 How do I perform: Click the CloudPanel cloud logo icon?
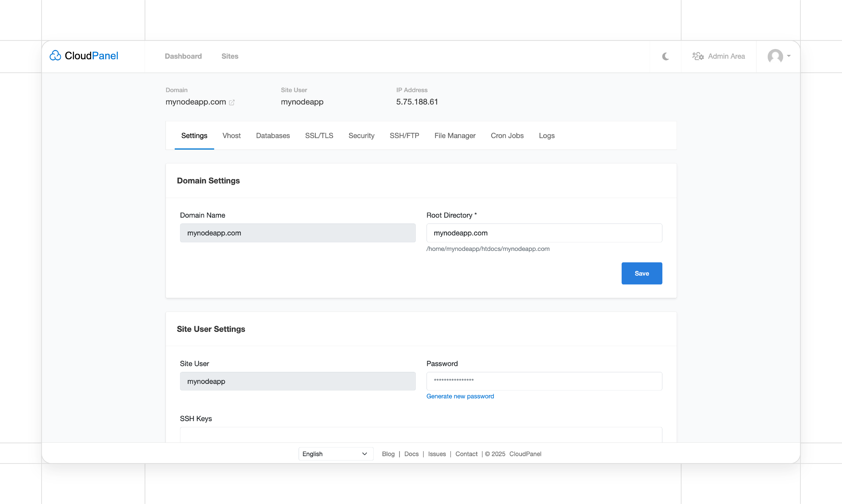55,56
